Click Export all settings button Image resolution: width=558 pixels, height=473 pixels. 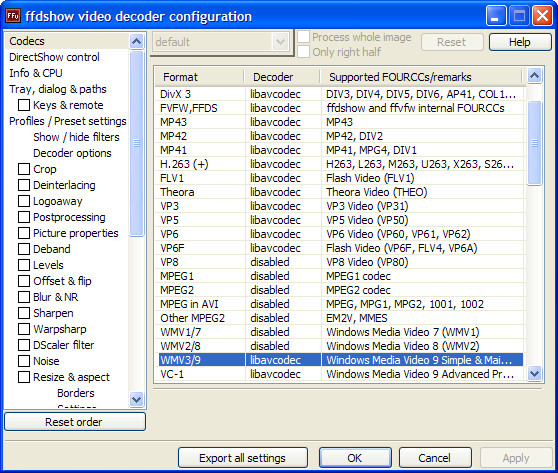243,458
